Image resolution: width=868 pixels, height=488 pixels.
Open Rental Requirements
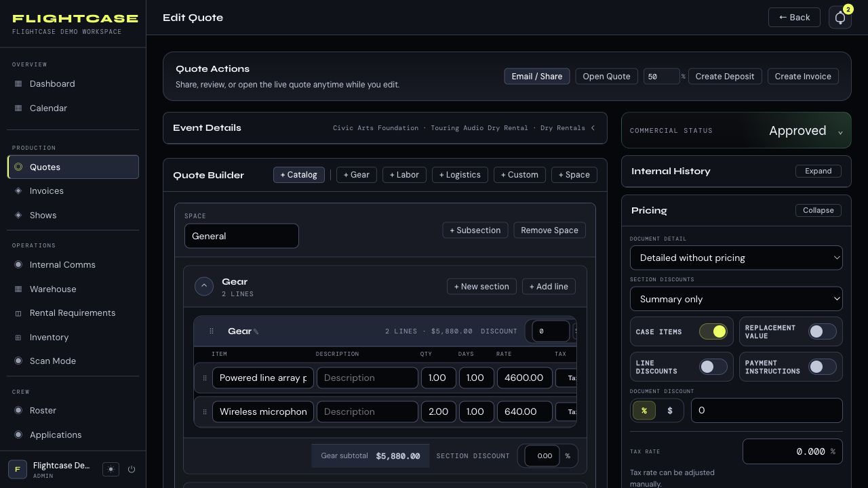pyautogui.click(x=73, y=313)
